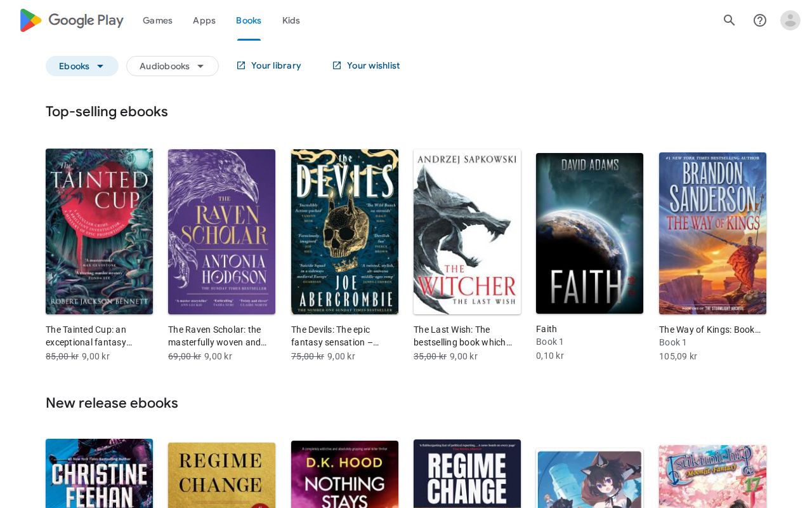Open The Witcher Last Wish cover
Viewport: 812px width, 508px height.
click(467, 232)
